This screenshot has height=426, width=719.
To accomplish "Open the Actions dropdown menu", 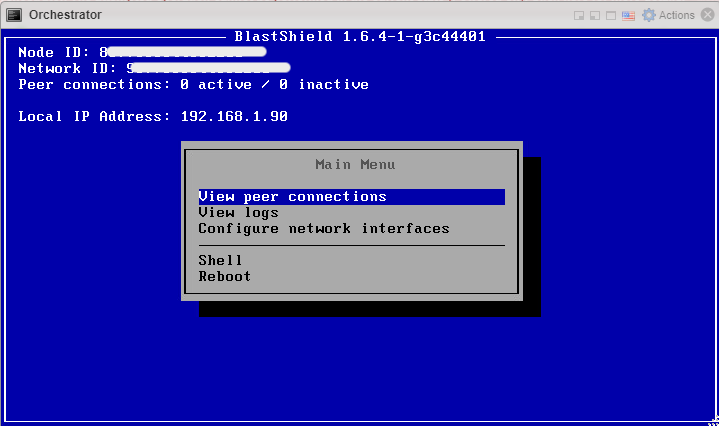I will [676, 15].
